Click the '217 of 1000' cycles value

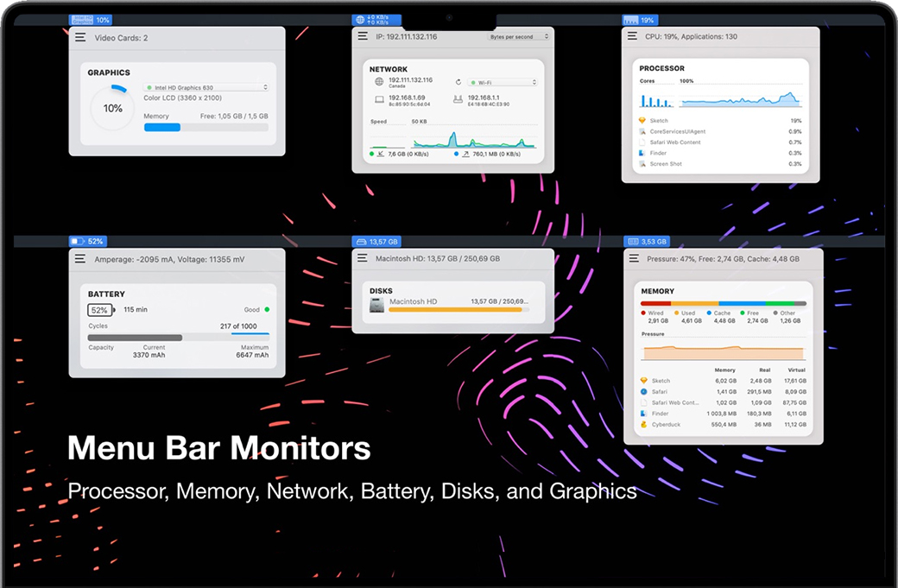click(238, 326)
